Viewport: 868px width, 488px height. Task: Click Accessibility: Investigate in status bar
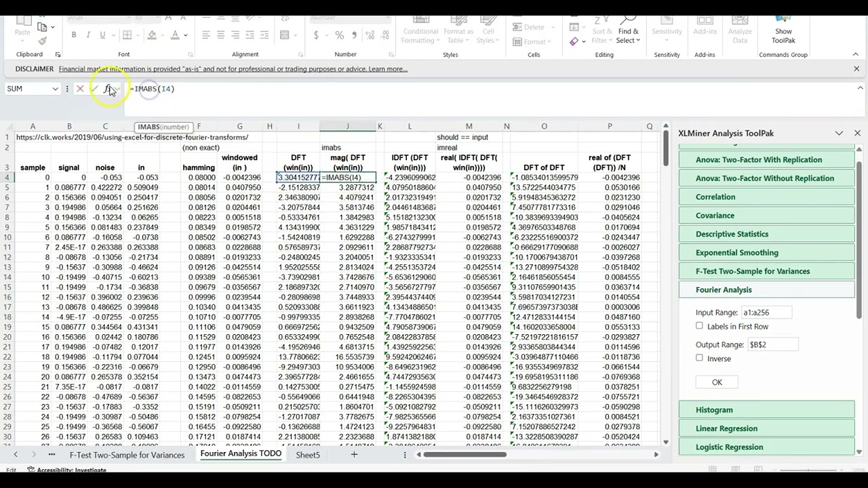tap(71, 470)
